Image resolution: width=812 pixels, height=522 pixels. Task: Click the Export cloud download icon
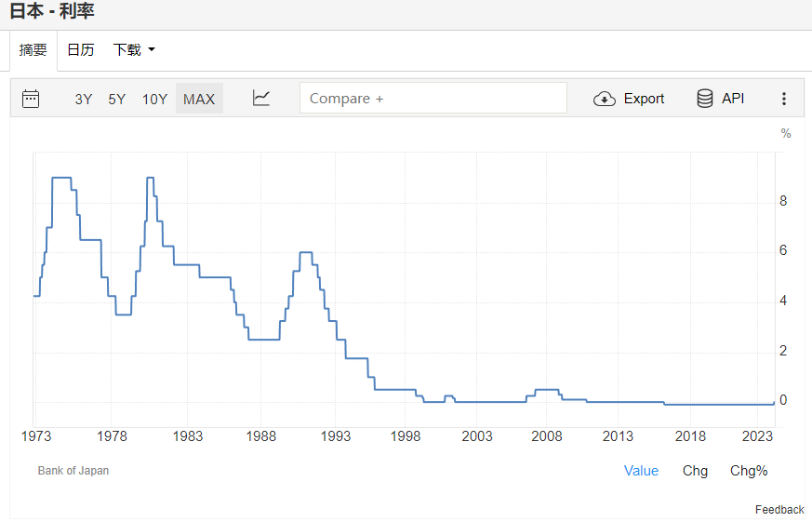tap(605, 99)
